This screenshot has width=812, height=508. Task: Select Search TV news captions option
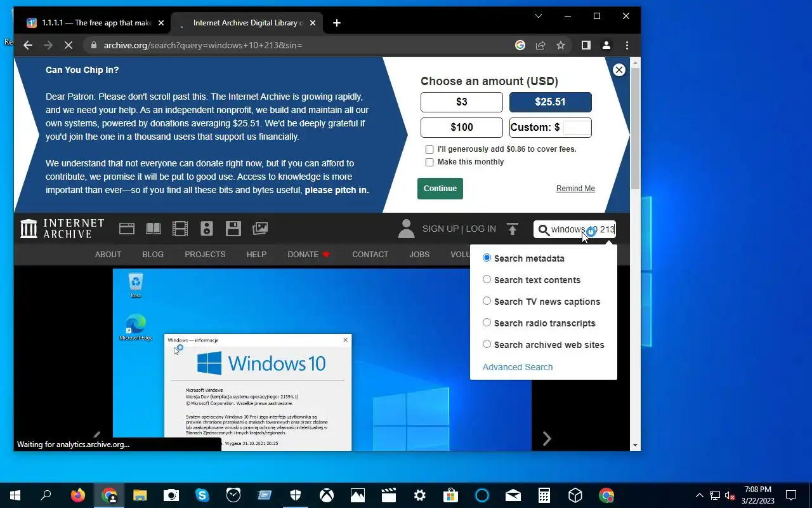pos(487,301)
